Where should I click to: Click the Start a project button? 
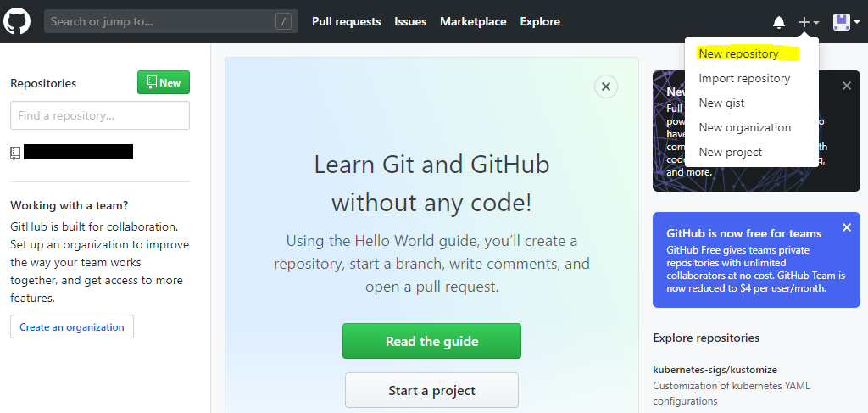[x=431, y=390]
